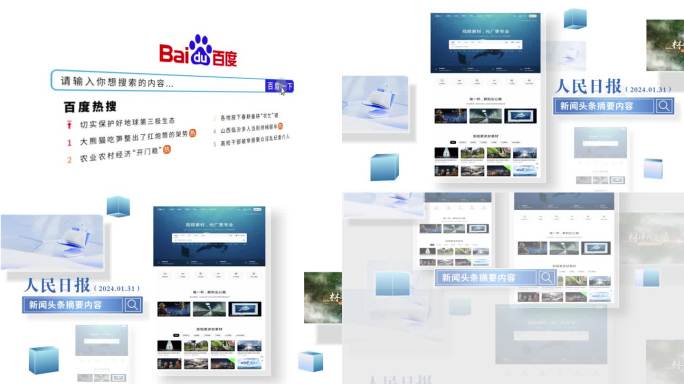
Task: Click the faded 新闻头条摘要内容 search field
Action: pyautogui.click(x=486, y=278)
